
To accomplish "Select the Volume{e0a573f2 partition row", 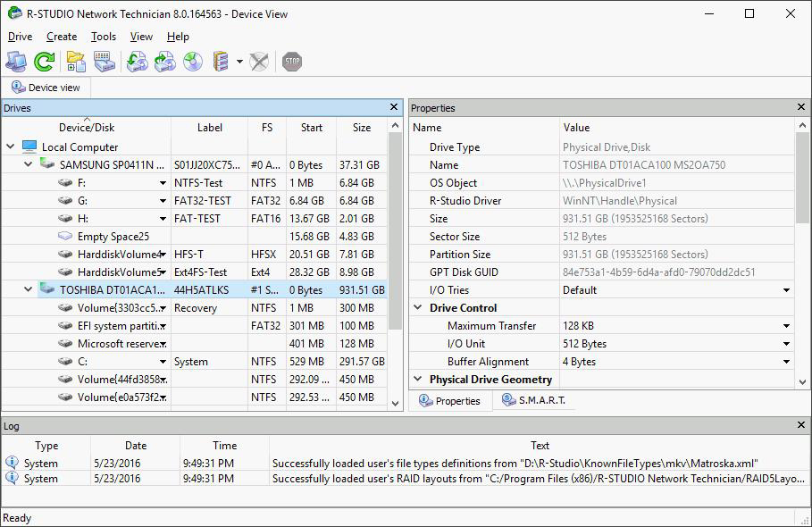I will click(x=195, y=397).
